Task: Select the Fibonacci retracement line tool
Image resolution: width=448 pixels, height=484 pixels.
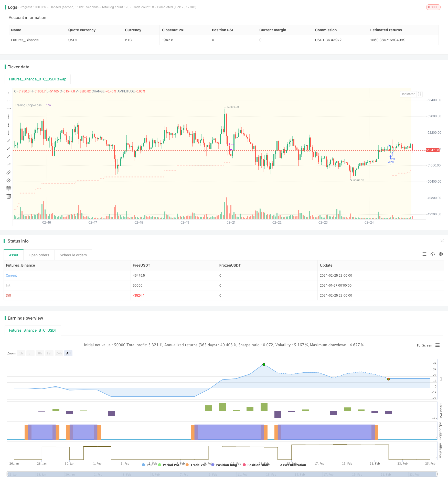Action: [x=9, y=188]
